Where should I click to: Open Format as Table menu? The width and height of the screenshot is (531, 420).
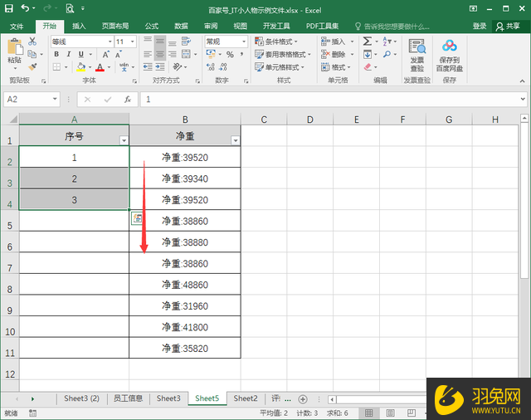tap(282, 55)
